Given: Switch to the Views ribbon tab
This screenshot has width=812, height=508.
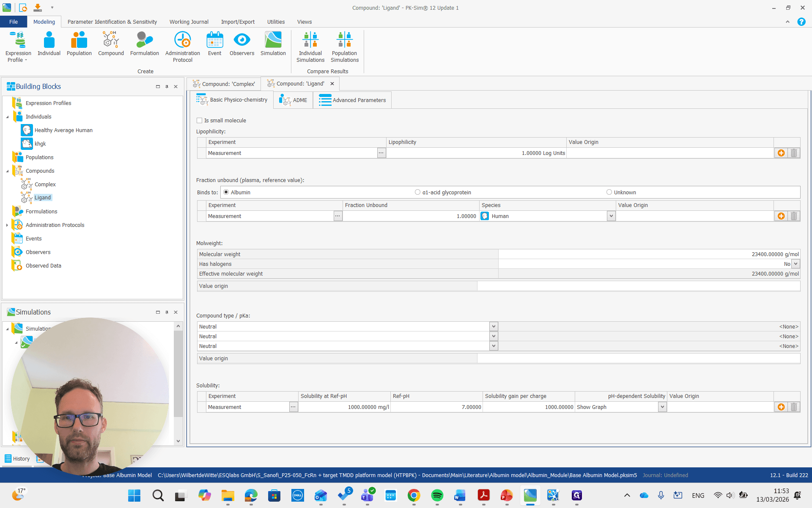Looking at the screenshot, I should click(x=304, y=22).
